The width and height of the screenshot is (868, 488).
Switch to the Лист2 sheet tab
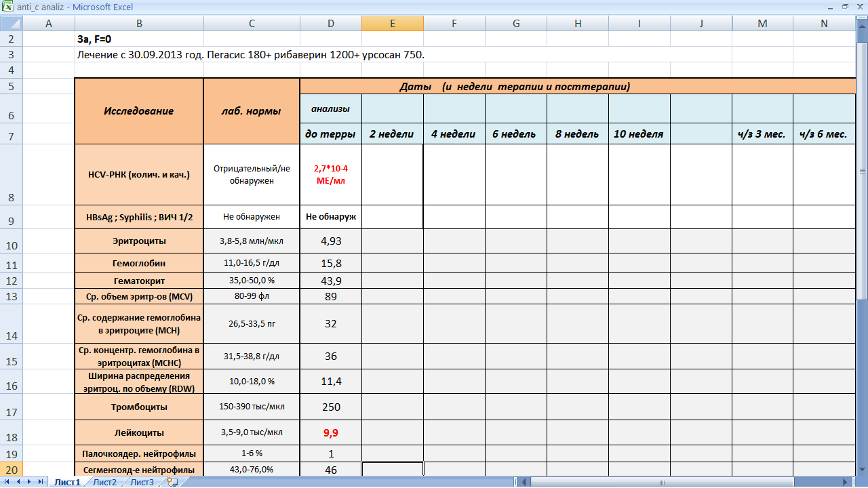point(104,483)
